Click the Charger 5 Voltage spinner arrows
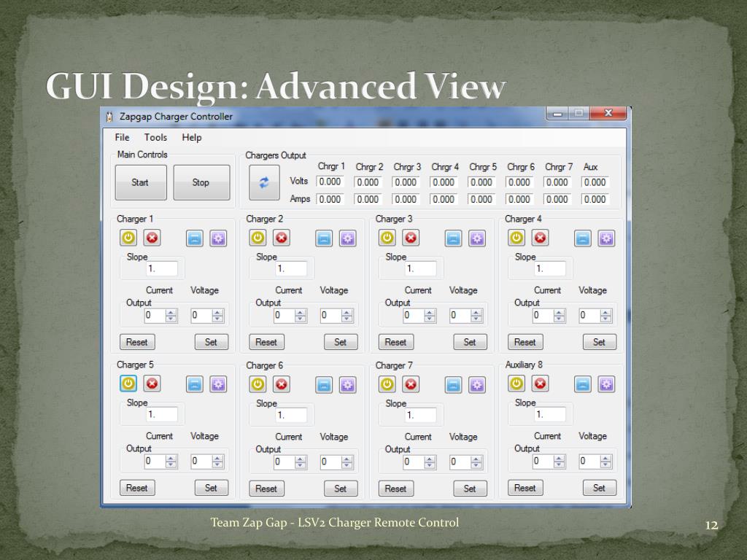 click(x=217, y=461)
